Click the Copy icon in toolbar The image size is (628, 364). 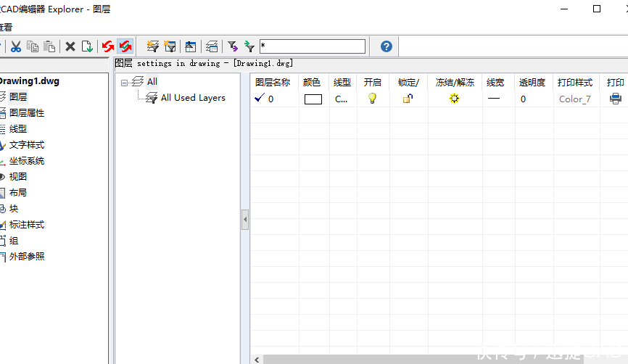click(x=33, y=46)
